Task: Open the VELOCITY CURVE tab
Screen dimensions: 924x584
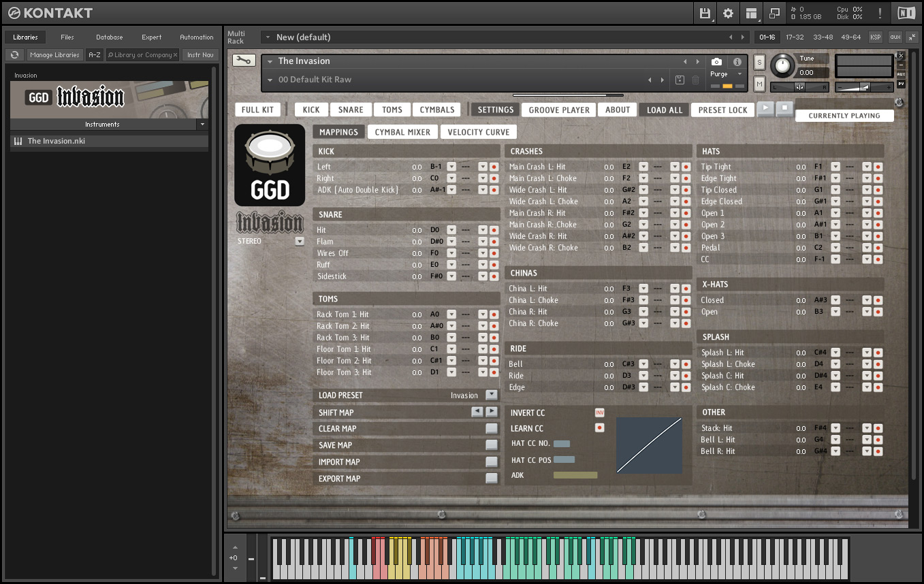Action: point(479,132)
